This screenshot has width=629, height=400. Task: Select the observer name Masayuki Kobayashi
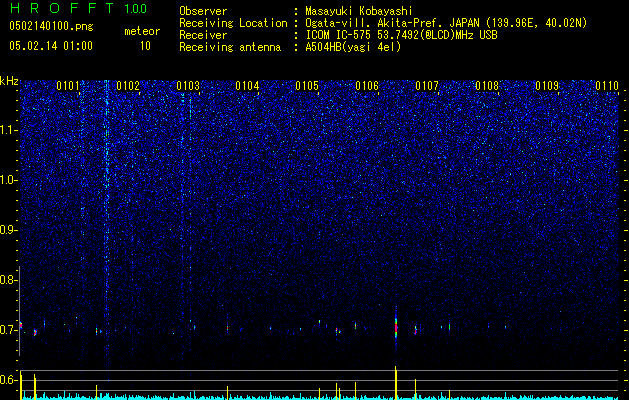359,11
